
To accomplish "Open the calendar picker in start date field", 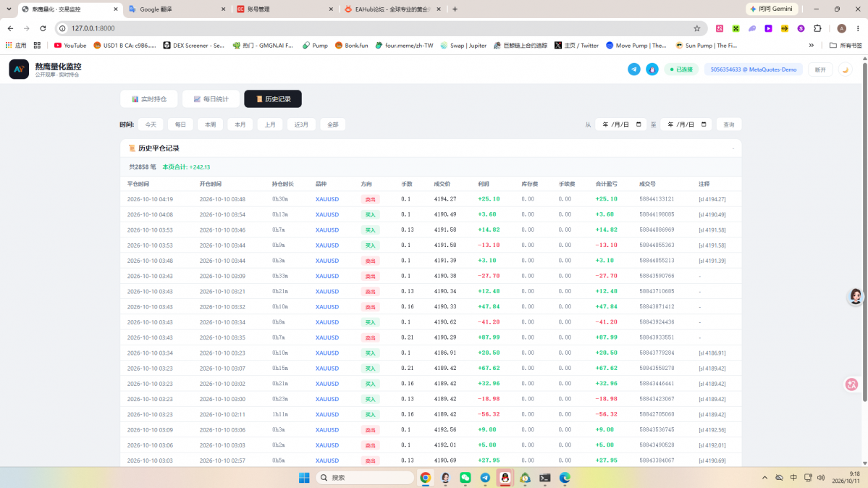I will coord(639,125).
